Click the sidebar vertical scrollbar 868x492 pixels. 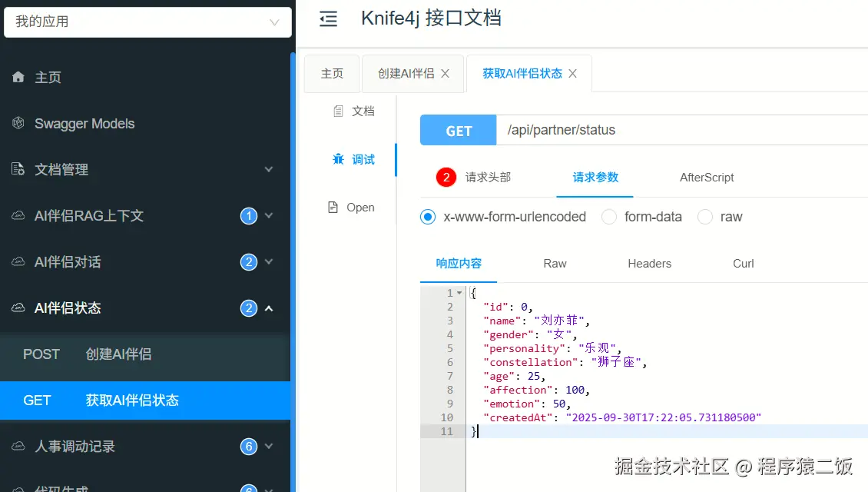293,271
